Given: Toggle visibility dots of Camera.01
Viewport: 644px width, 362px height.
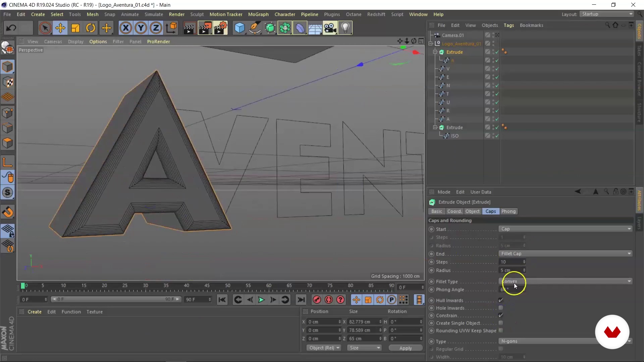Looking at the screenshot, I should click(493, 35).
